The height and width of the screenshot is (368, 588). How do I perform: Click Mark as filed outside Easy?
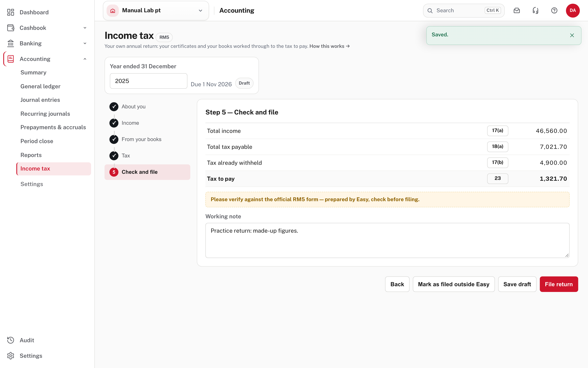point(454,284)
